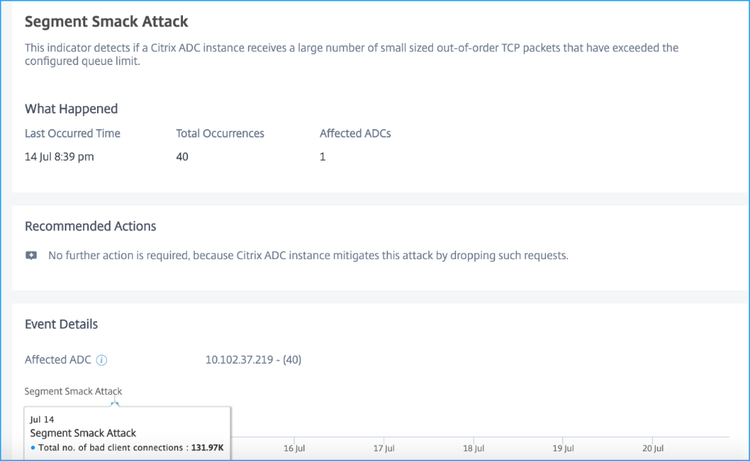Click the Segment Smack Attack page title
This screenshot has height=461, width=750.
[x=106, y=22]
